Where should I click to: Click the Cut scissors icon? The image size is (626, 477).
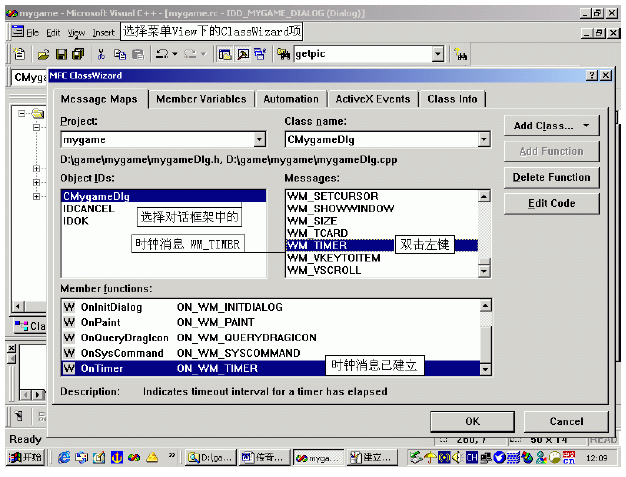pyautogui.click(x=101, y=54)
